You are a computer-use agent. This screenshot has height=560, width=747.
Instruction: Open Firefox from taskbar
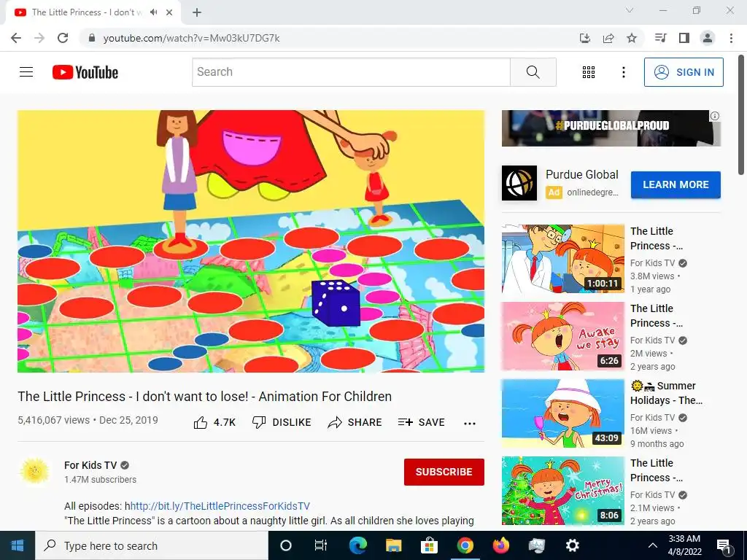[500, 545]
